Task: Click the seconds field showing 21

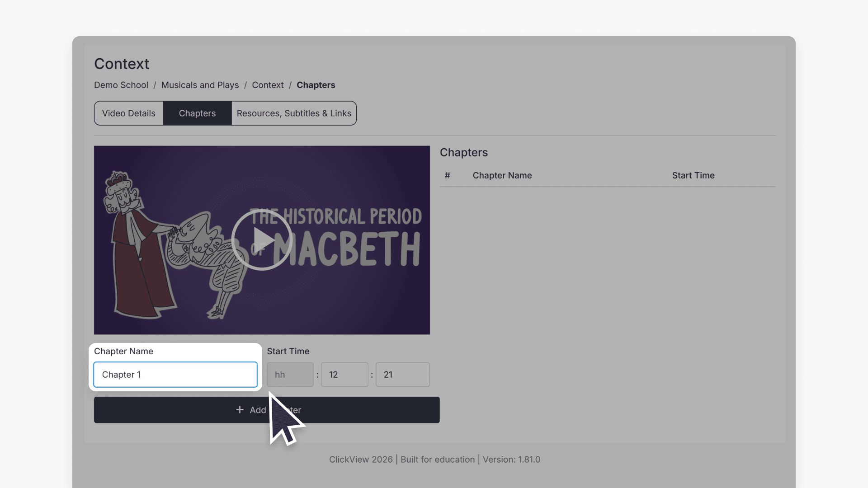Action: 402,375
